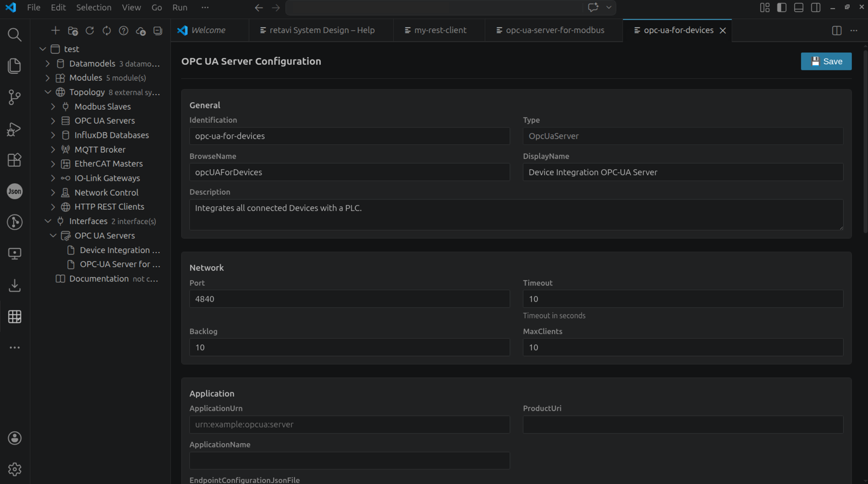Viewport: 868px width, 484px height.
Task: Toggle the secondary side bar layout icon
Action: pos(815,7)
